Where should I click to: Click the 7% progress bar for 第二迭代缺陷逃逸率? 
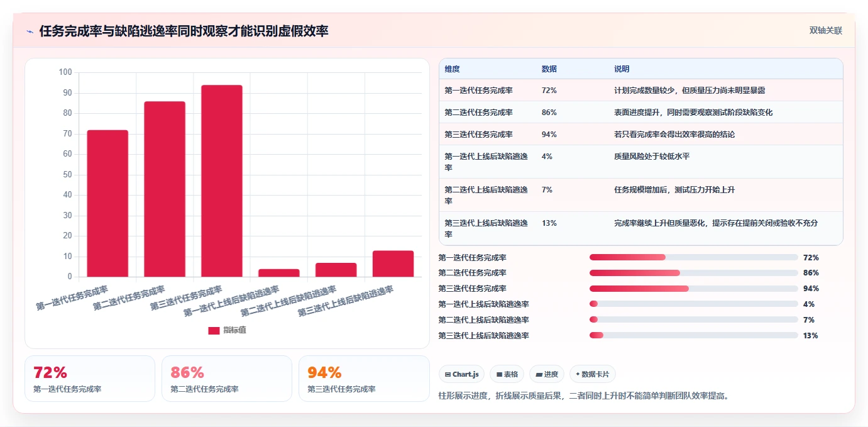click(694, 319)
